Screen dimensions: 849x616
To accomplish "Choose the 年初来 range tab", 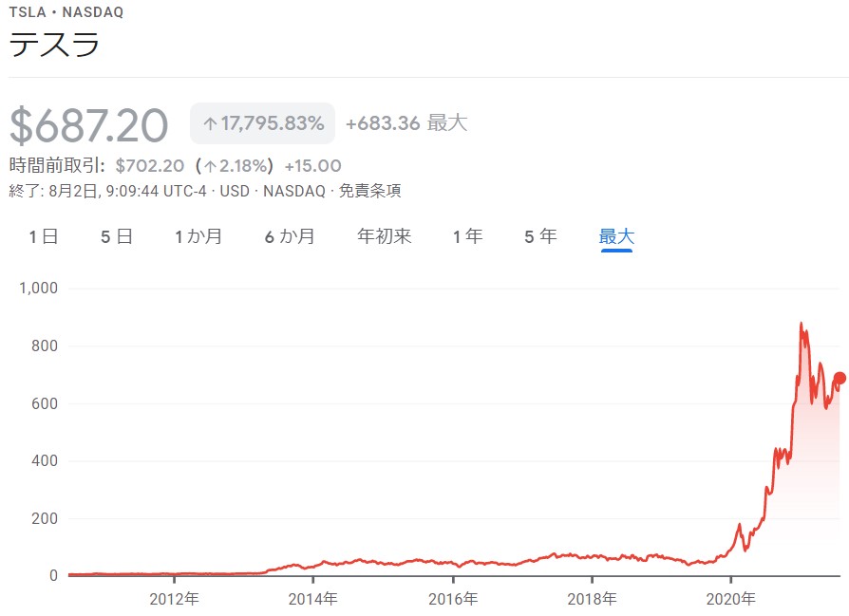I will 385,236.
